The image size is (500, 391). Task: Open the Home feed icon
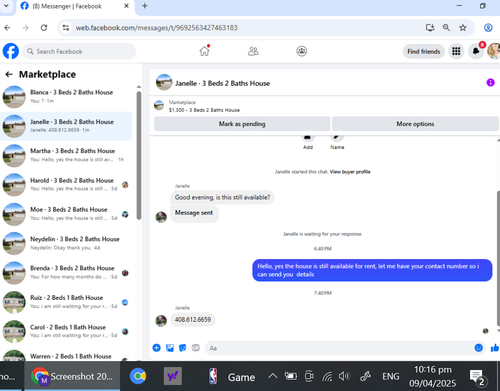[204, 51]
